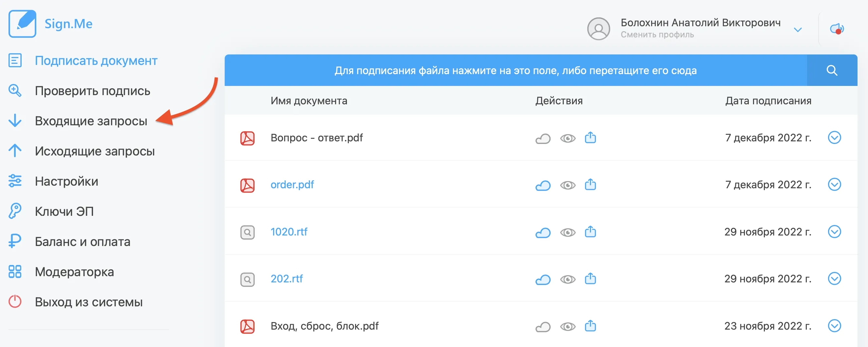Open Проверить подпись menu item
Image resolution: width=868 pixels, height=347 pixels.
pyautogui.click(x=93, y=91)
